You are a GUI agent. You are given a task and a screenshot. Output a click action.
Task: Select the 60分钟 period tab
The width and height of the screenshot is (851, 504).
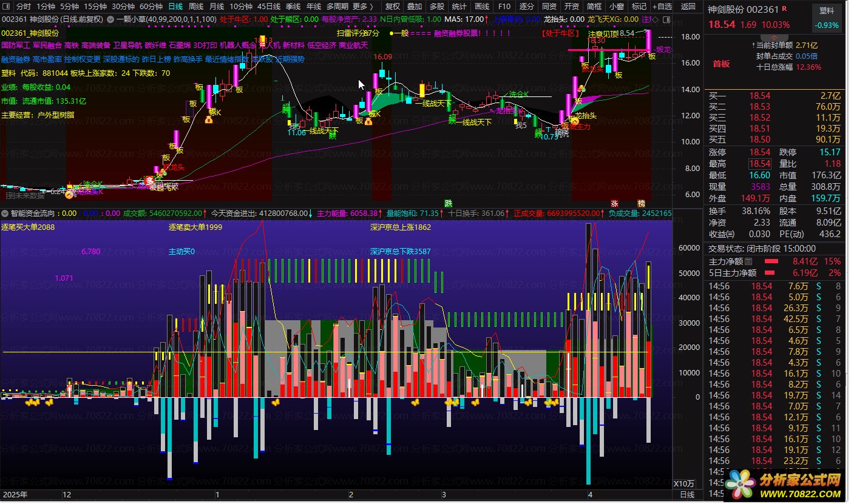pos(151,7)
